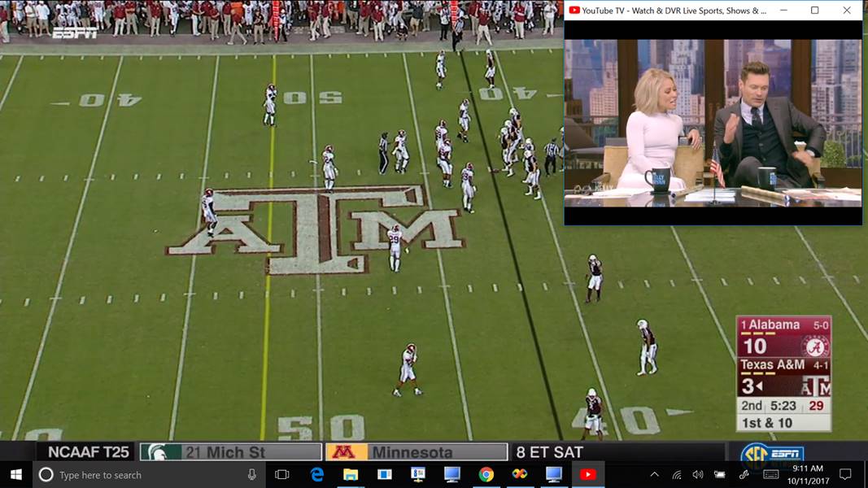Click the SEC ESPN logo in ticker
The height and width of the screenshot is (488, 868).
click(x=772, y=453)
